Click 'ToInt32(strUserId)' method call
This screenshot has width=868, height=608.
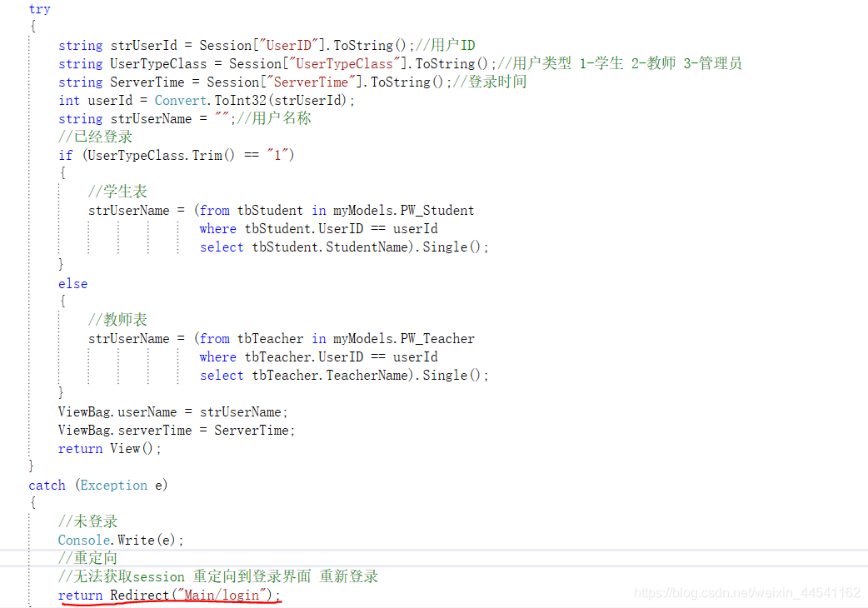pyautogui.click(x=281, y=100)
